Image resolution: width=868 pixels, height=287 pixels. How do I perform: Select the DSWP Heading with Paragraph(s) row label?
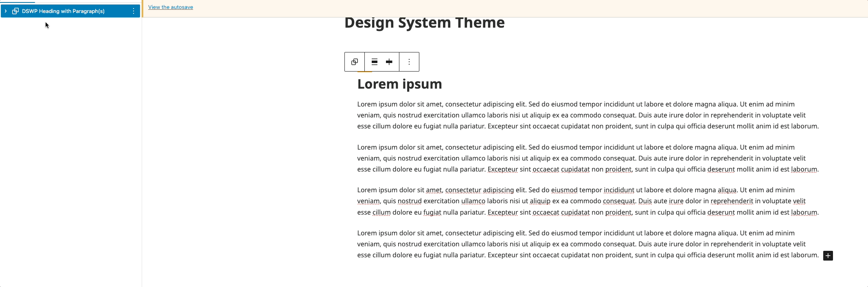tap(63, 11)
